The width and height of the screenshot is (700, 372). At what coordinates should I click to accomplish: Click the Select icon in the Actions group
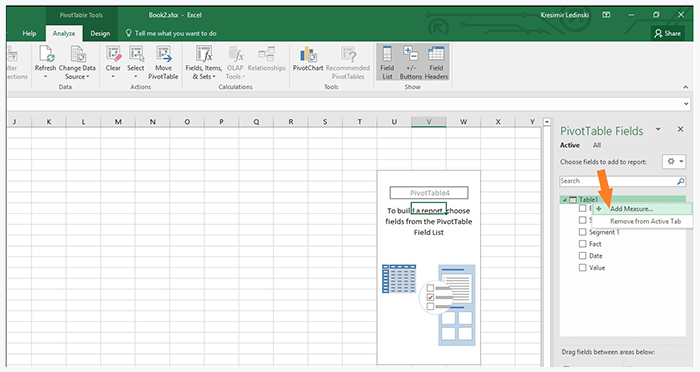(136, 54)
